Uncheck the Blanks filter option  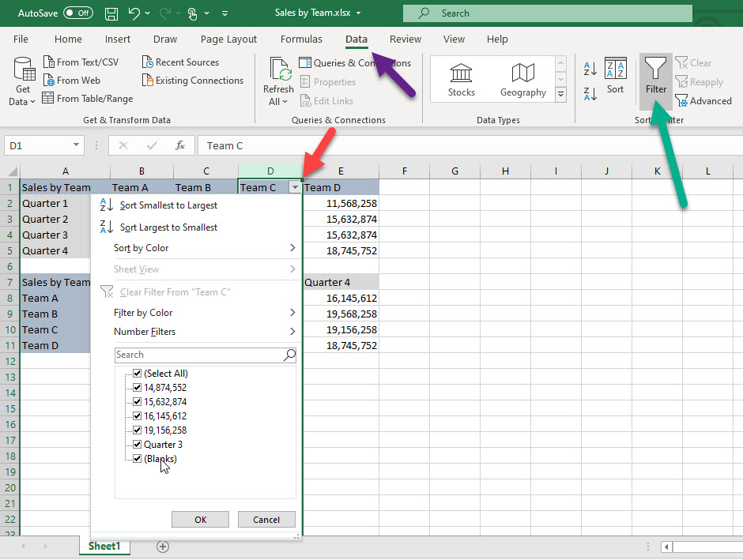(x=137, y=459)
